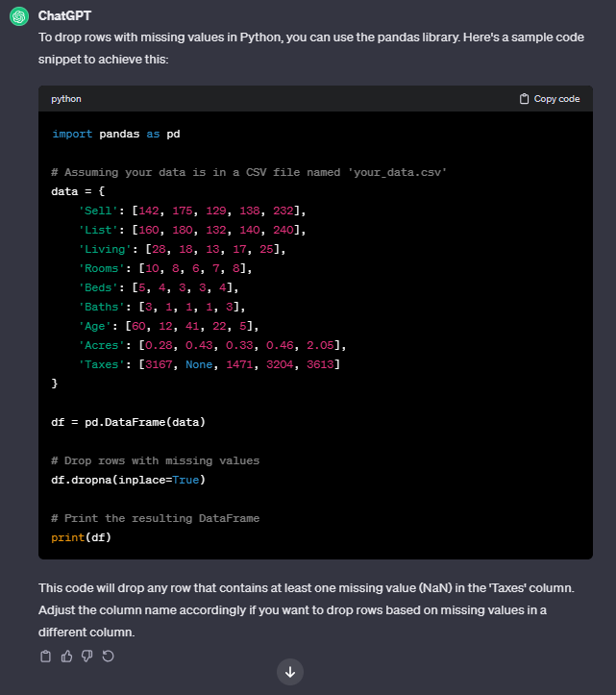Click the 'Drop rows with missing values' comment
Viewport: 616px width, 695px height.
(x=156, y=460)
